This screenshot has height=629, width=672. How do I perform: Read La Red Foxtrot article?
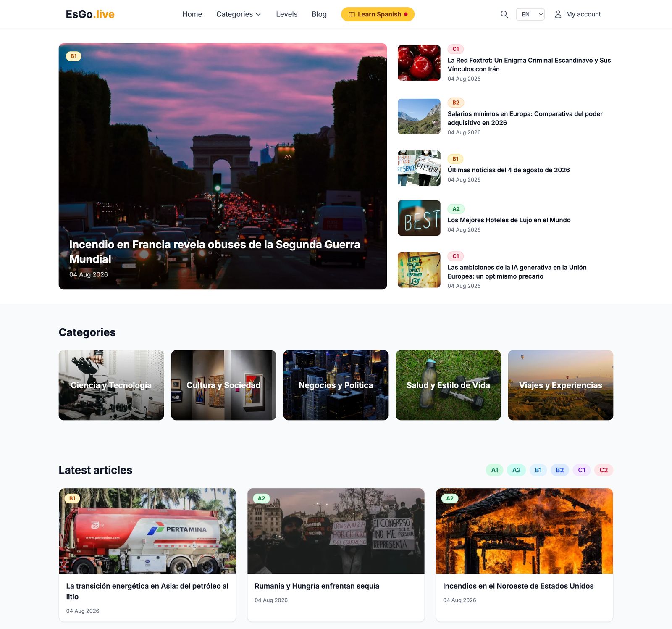(529, 65)
